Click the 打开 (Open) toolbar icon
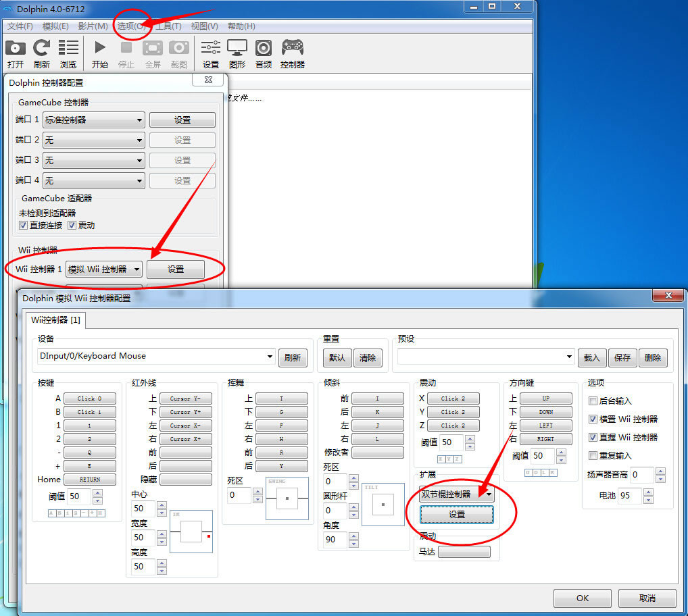Screen dimensions: 688x616 pos(16,53)
